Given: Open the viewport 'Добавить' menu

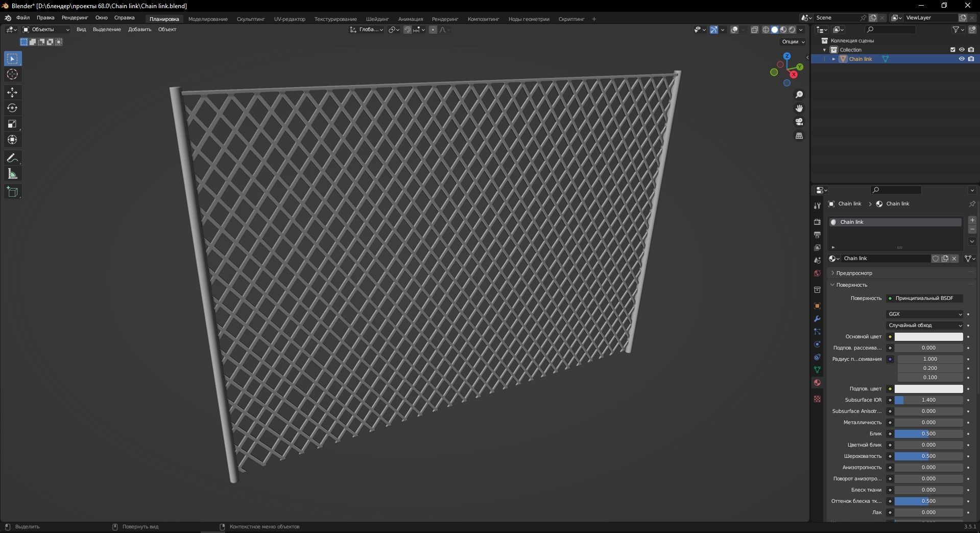Looking at the screenshot, I should (139, 30).
